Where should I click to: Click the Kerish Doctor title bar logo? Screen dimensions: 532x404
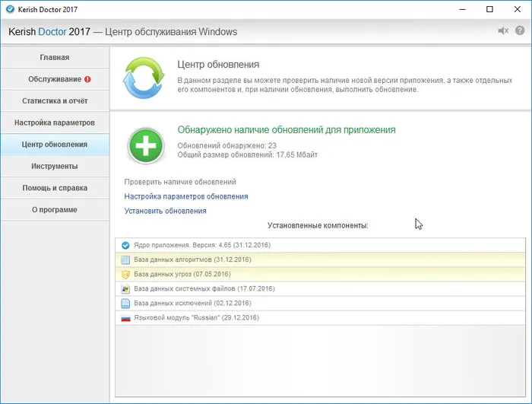pyautogui.click(x=10, y=9)
